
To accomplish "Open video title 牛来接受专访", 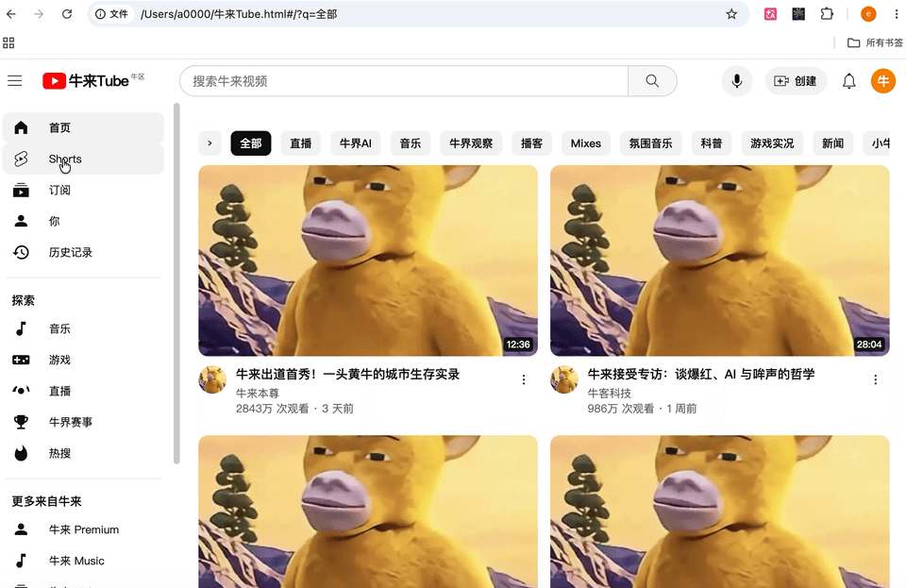I will 701,375.
